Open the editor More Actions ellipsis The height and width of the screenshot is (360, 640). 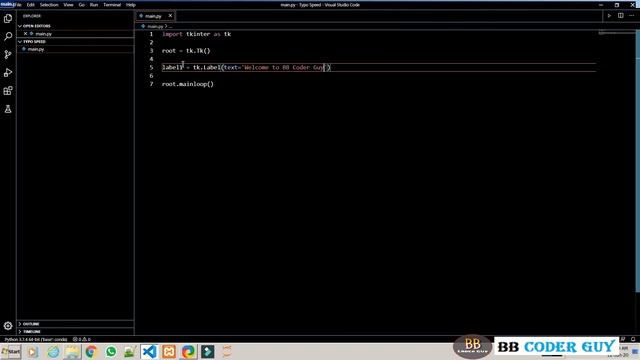click(631, 16)
